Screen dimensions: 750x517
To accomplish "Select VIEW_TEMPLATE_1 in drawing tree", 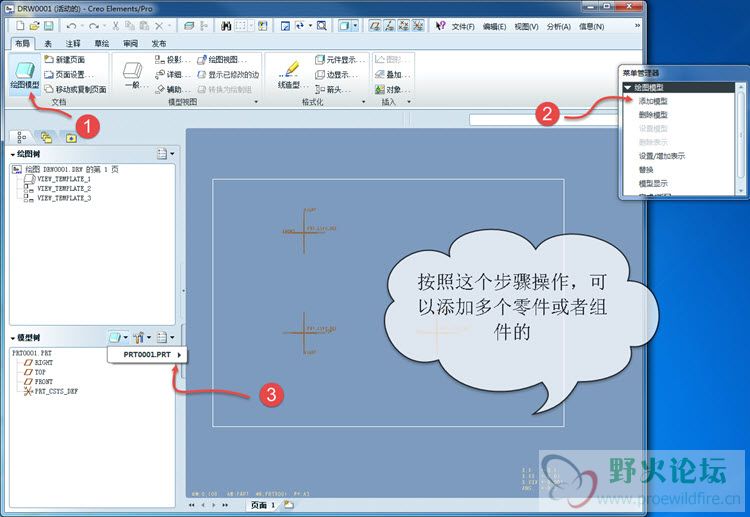I will coord(64,179).
